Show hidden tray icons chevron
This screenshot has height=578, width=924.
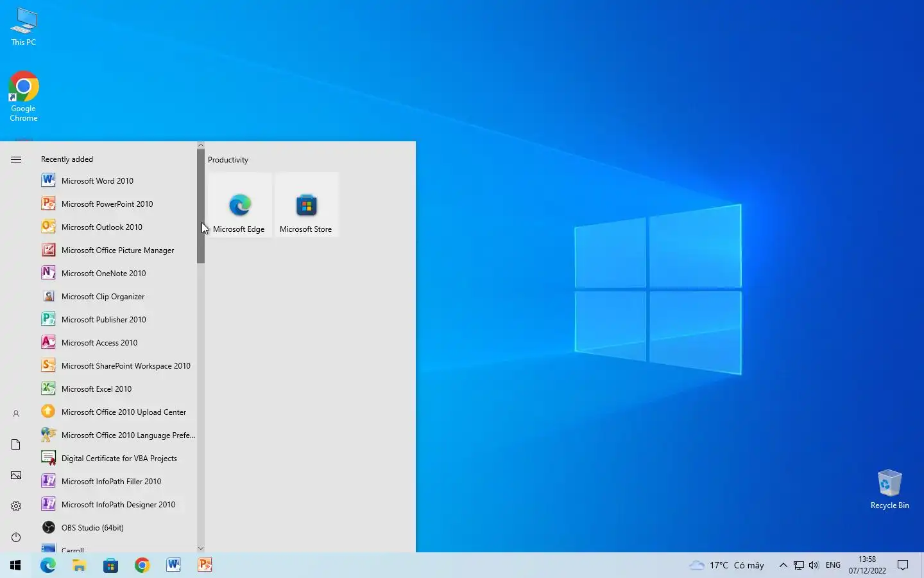point(783,565)
